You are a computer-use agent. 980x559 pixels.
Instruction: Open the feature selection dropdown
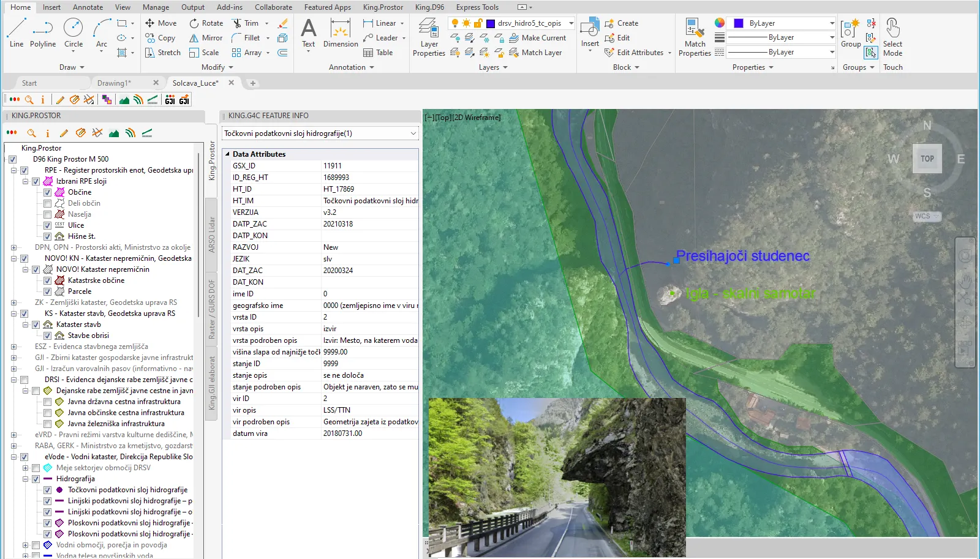click(413, 133)
